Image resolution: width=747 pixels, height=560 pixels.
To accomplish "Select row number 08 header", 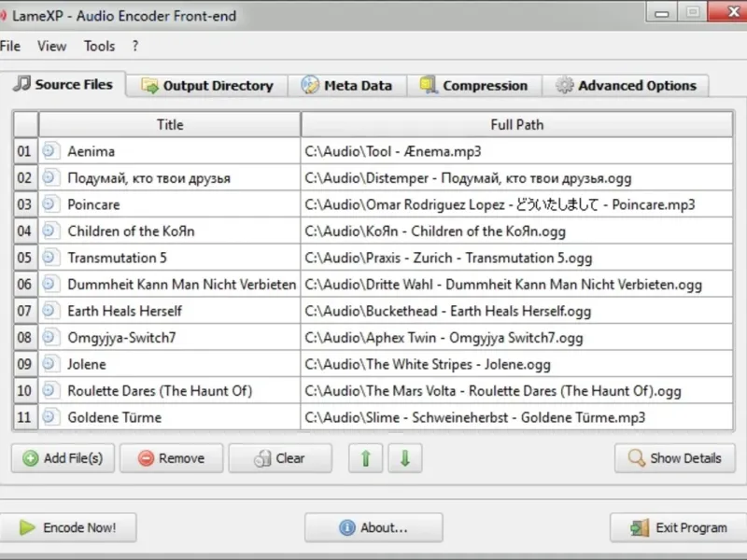I will [25, 338].
